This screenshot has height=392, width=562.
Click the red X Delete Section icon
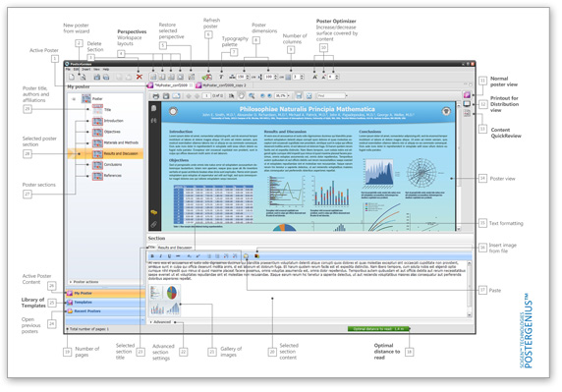click(140, 77)
